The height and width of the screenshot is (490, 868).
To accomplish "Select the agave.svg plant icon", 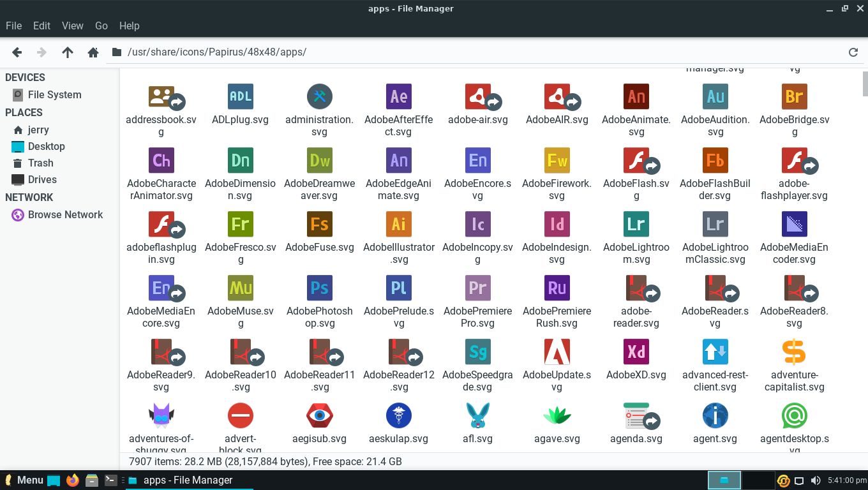I will pos(557,415).
